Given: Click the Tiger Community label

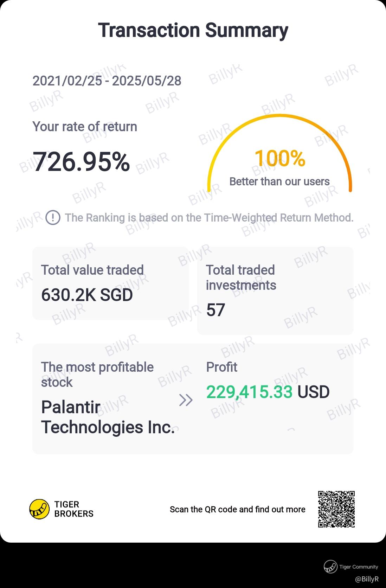Looking at the screenshot, I should click(x=359, y=567).
